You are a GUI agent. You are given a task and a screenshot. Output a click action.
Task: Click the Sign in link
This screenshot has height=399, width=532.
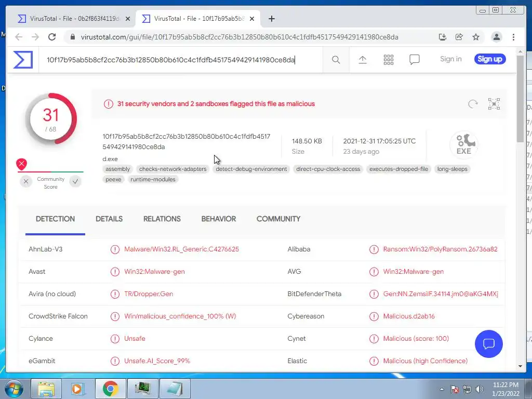450,59
